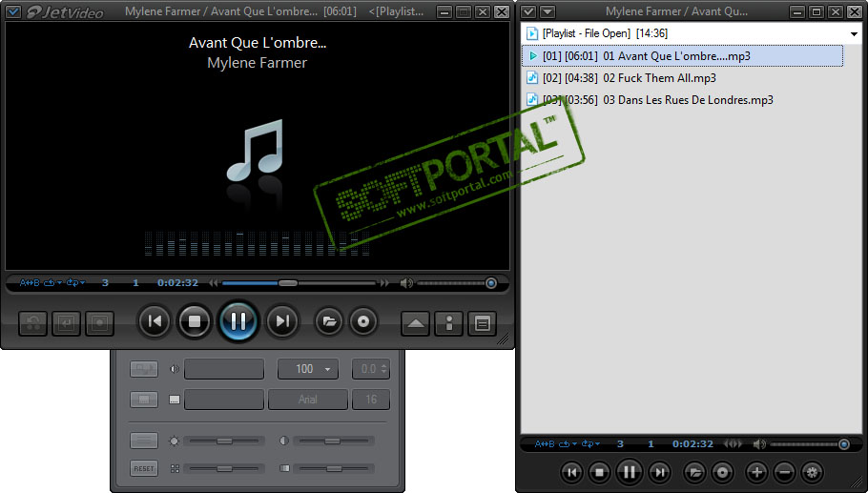Toggle A-B repeat in JetVideo player status bar

[x=30, y=283]
